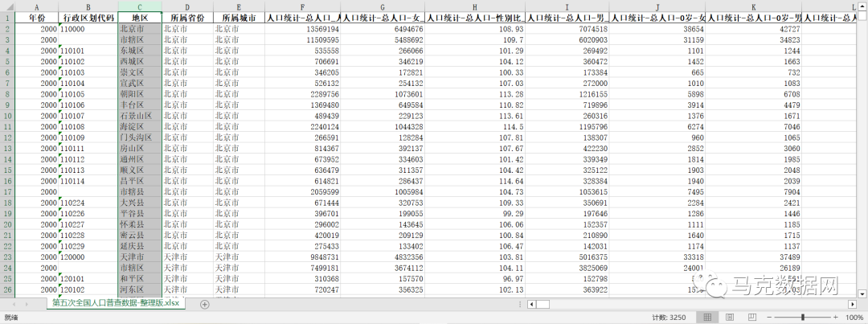The image size is (868, 324).
Task: Select the 石景山区 cell
Action: 140,116
